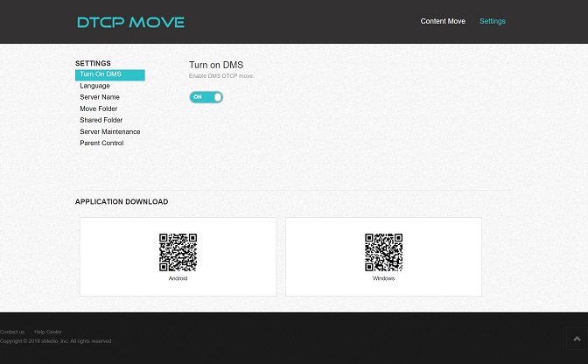Screen dimensions: 588x364
Task: Open Shared Folder settings
Action: click(101, 120)
